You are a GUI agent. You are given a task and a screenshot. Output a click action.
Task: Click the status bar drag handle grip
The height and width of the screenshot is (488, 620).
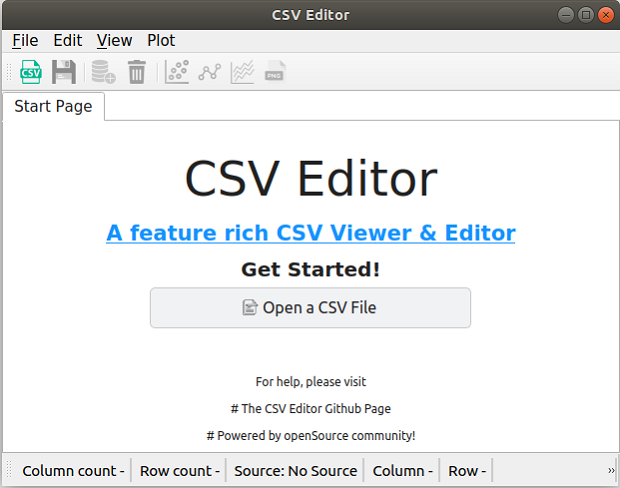tap(9, 471)
